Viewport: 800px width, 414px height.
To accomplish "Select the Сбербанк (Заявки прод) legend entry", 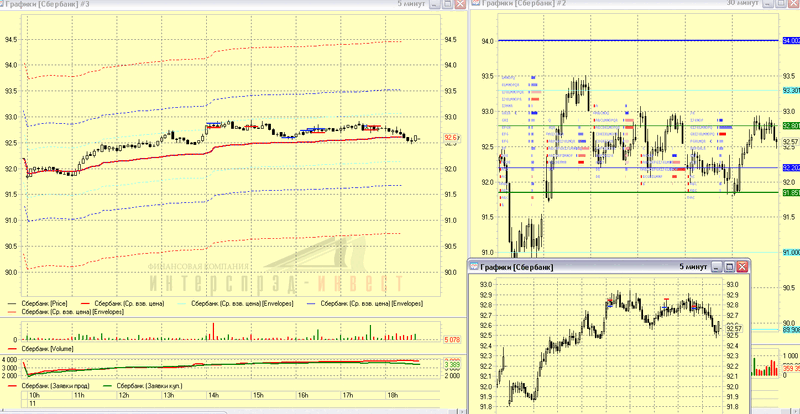I will click(x=53, y=386).
